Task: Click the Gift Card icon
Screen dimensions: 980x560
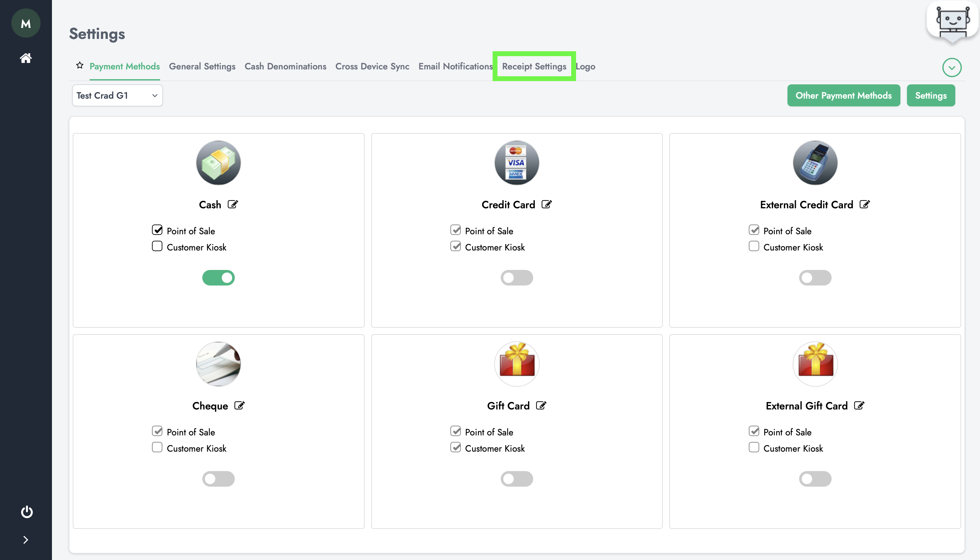Action: [x=516, y=363]
